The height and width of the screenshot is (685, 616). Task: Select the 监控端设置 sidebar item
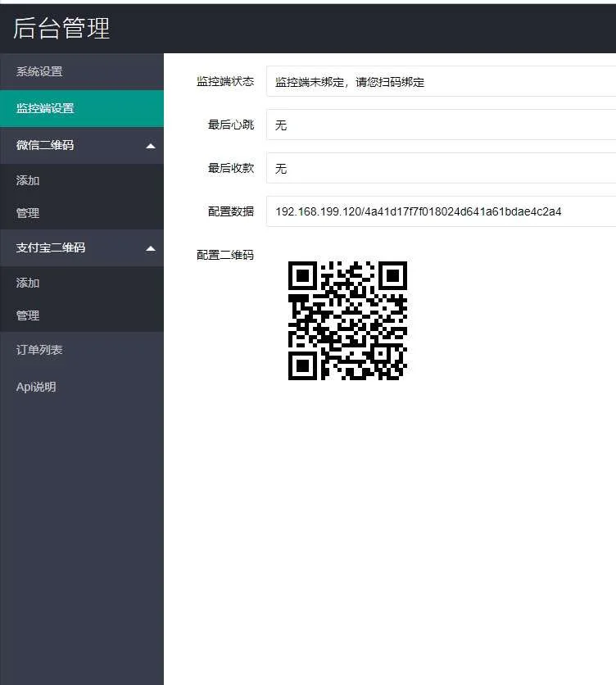tap(45, 108)
